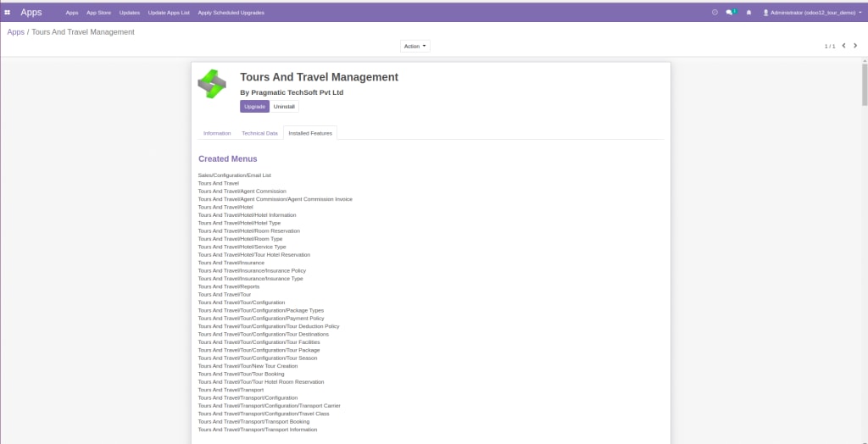
Task: Click the Created Menus heading
Action: pos(227,159)
